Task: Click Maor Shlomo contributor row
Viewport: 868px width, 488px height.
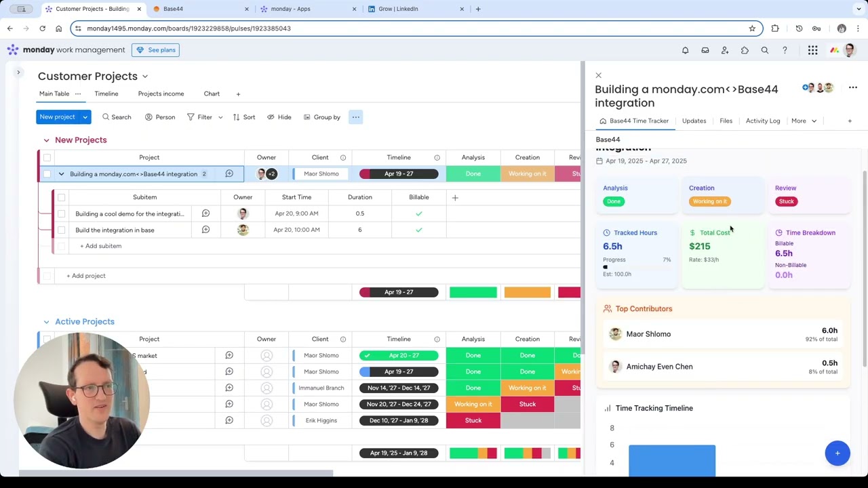Action: [x=722, y=334]
